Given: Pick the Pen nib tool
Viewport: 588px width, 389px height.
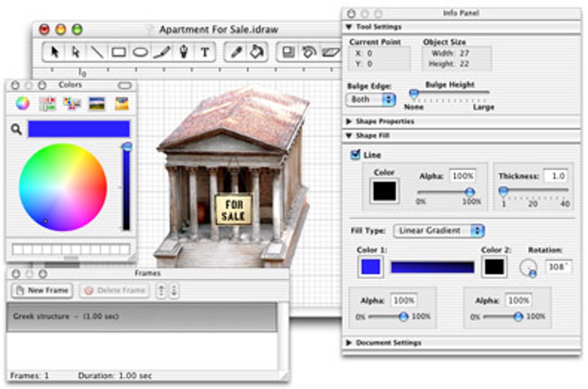Looking at the screenshot, I should [183, 52].
